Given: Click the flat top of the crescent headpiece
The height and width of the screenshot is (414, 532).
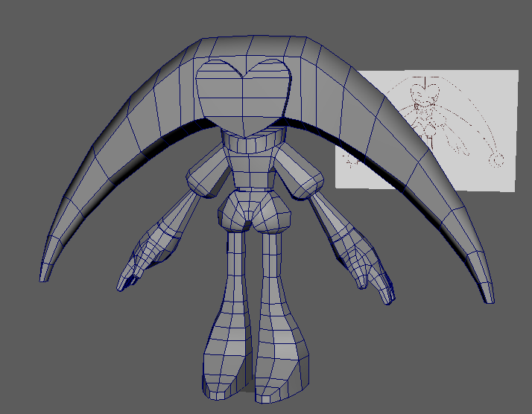Looking at the screenshot, I should 255,45.
